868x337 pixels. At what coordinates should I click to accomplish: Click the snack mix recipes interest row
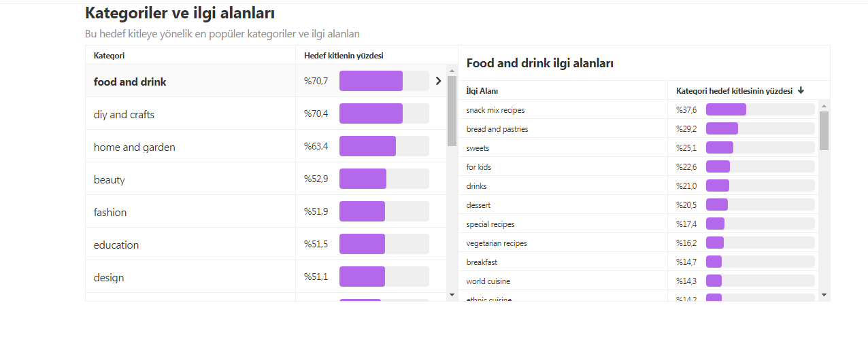coord(639,109)
